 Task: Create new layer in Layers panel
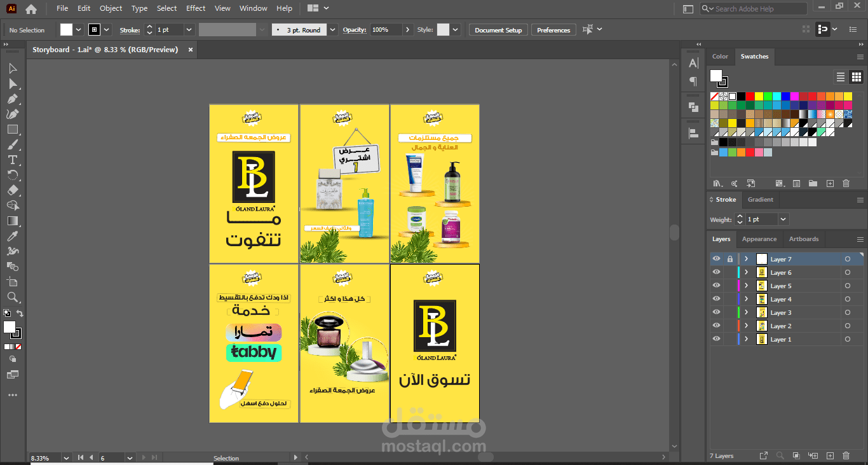pos(830,455)
